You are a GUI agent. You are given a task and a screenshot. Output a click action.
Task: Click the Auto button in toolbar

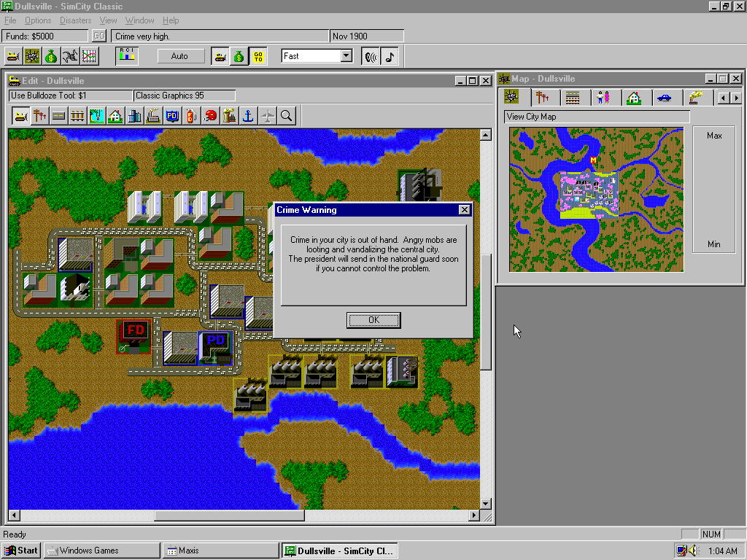[x=179, y=56]
